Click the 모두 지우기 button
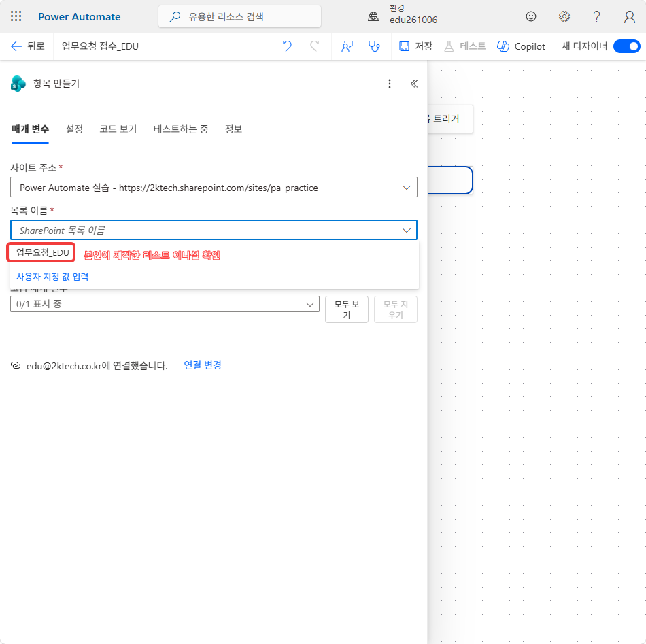Image resolution: width=646 pixels, height=644 pixels. click(x=396, y=309)
